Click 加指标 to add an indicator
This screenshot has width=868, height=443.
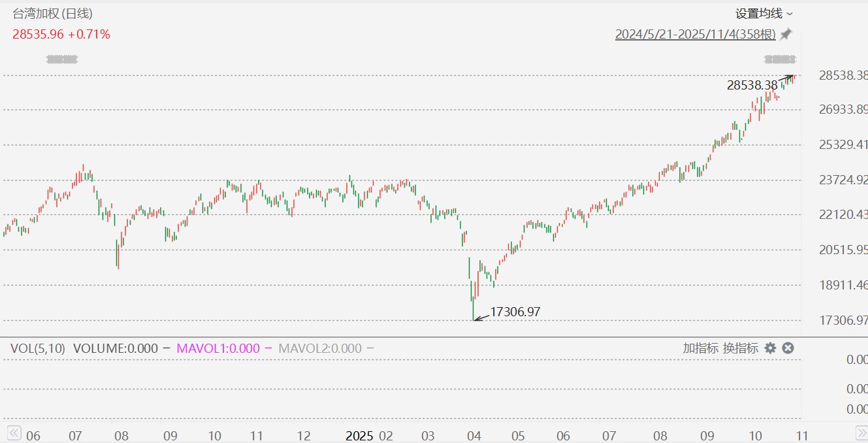701,348
